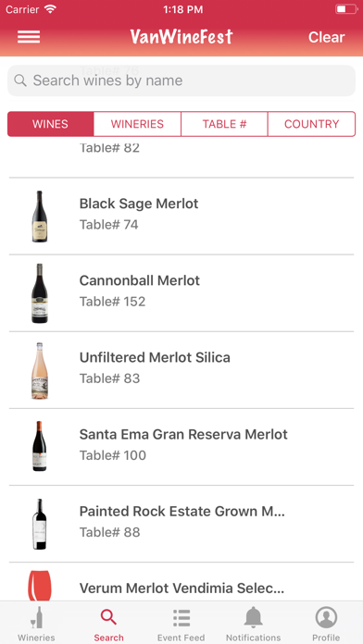Image resolution: width=363 pixels, height=644 pixels.
Task: Switch to COUNTRY segment
Action: [x=312, y=124]
